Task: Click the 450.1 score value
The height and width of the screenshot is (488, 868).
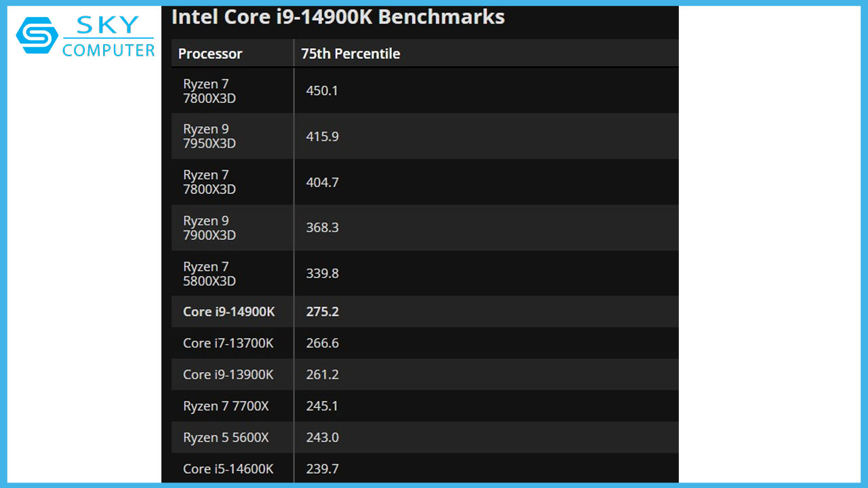Action: (x=322, y=91)
